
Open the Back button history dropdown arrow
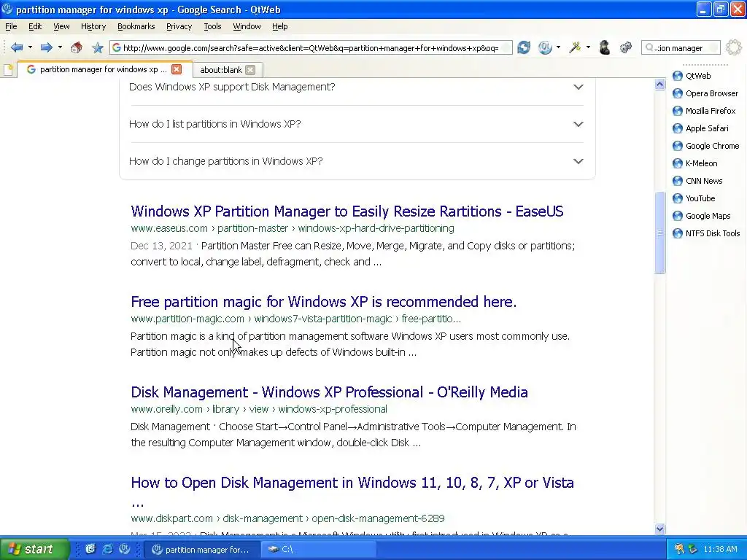click(x=30, y=47)
